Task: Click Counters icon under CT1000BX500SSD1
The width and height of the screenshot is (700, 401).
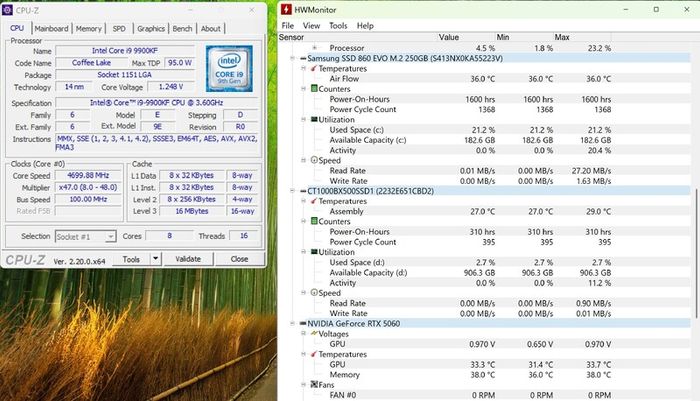Action: 314,221
